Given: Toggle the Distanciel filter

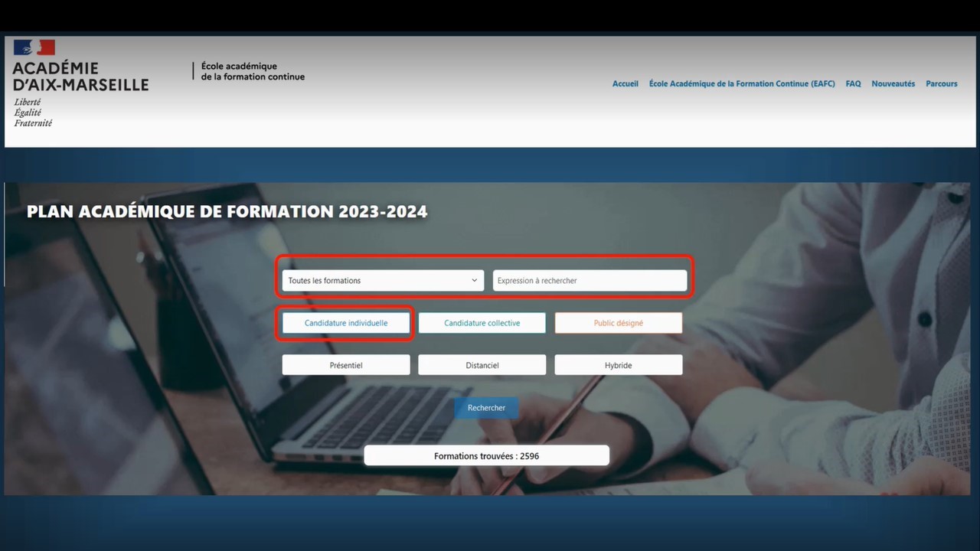Looking at the screenshot, I should pyautogui.click(x=482, y=365).
